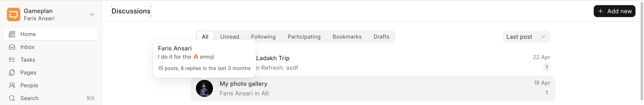
Task: Select the Following tab
Action: coord(263,37)
